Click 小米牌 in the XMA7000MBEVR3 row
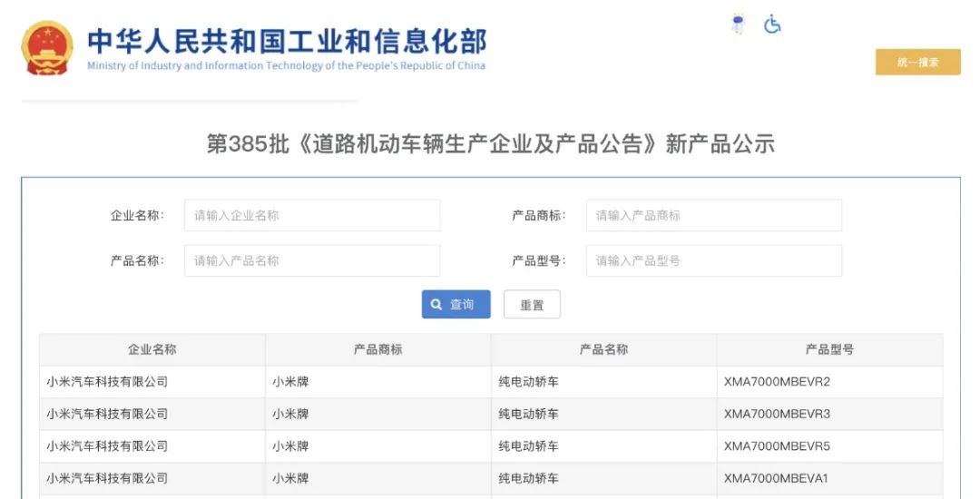The height and width of the screenshot is (499, 980). point(290,414)
